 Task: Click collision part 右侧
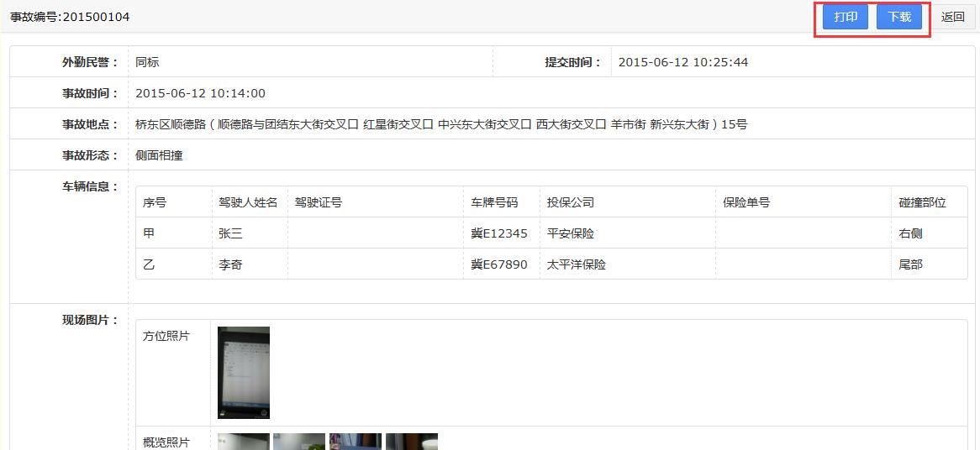(x=910, y=233)
